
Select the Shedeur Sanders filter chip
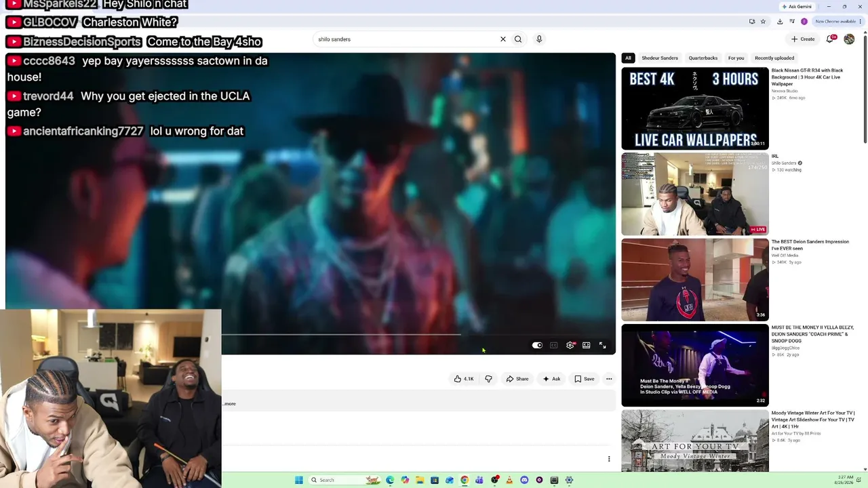pos(660,58)
